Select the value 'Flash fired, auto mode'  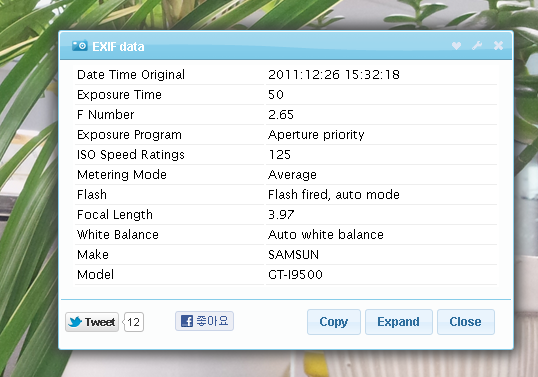click(334, 195)
